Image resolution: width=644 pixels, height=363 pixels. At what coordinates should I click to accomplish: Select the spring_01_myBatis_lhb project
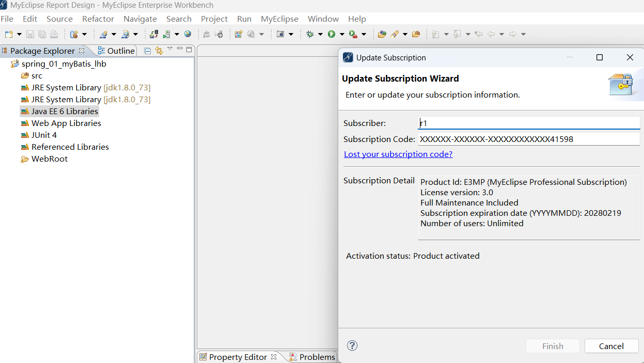click(x=58, y=64)
